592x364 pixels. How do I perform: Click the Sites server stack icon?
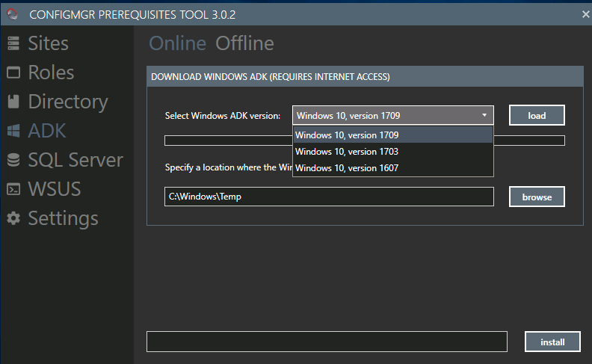13,43
